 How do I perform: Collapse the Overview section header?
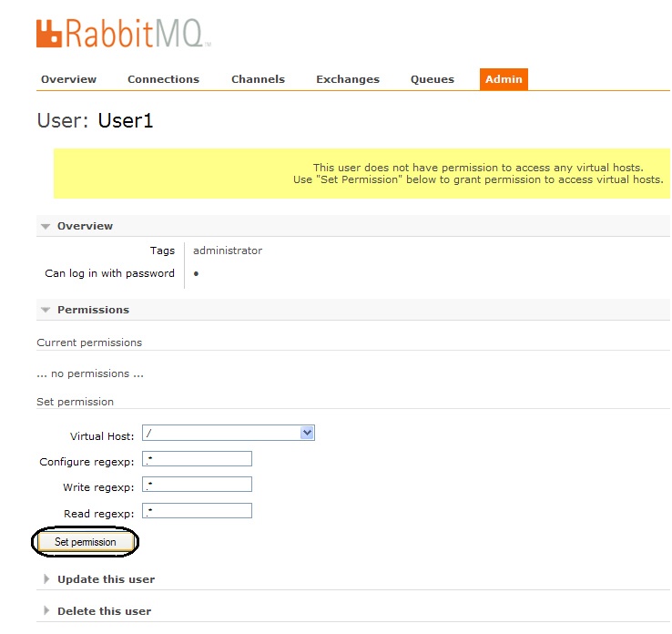click(85, 226)
